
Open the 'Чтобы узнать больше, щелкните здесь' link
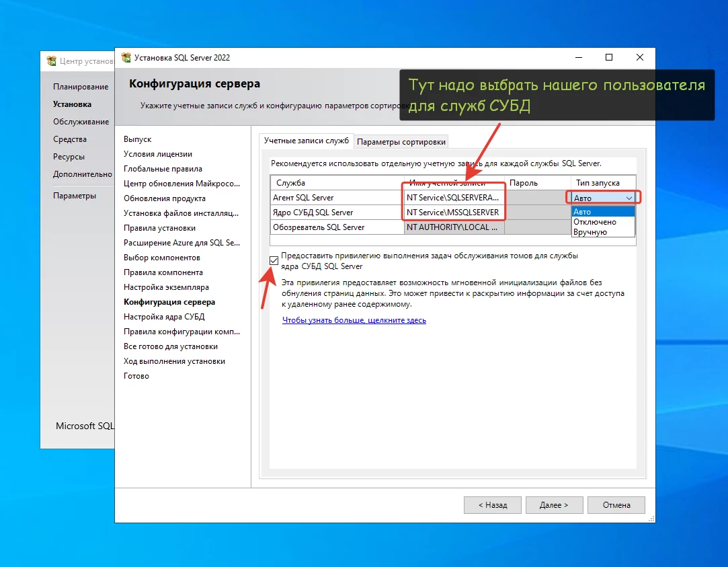click(354, 320)
